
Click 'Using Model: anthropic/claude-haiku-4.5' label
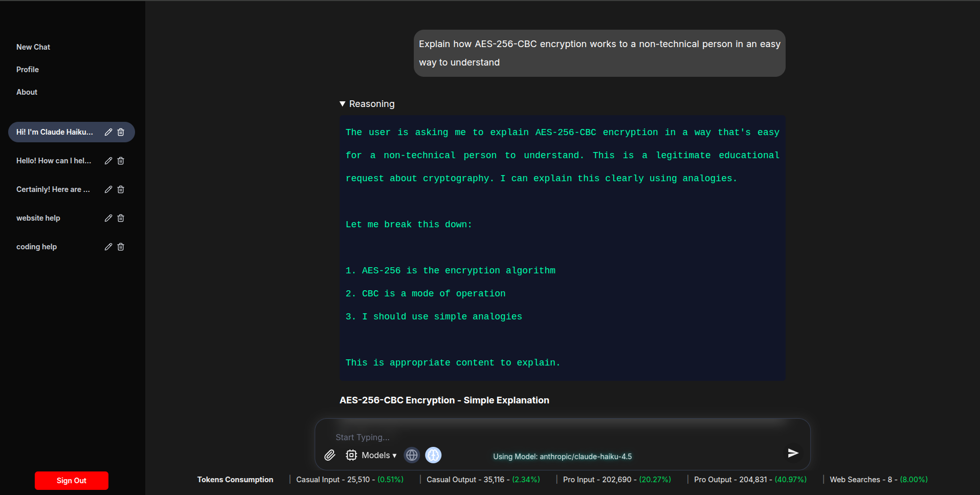[563, 457]
